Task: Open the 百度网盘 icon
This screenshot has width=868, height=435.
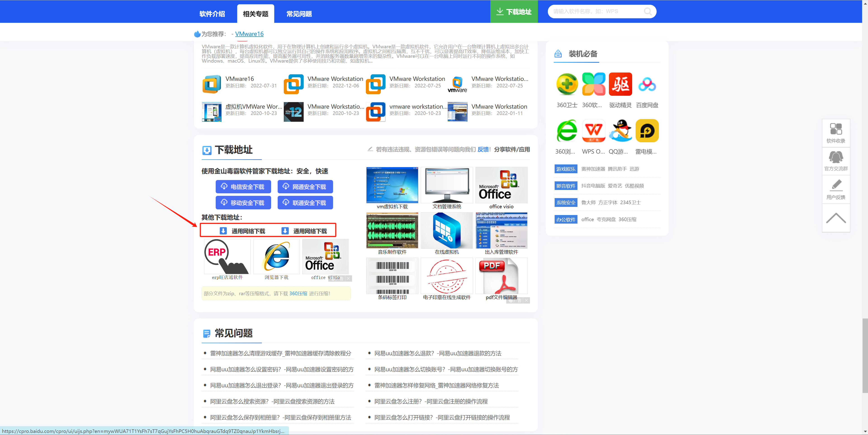Action: click(647, 84)
